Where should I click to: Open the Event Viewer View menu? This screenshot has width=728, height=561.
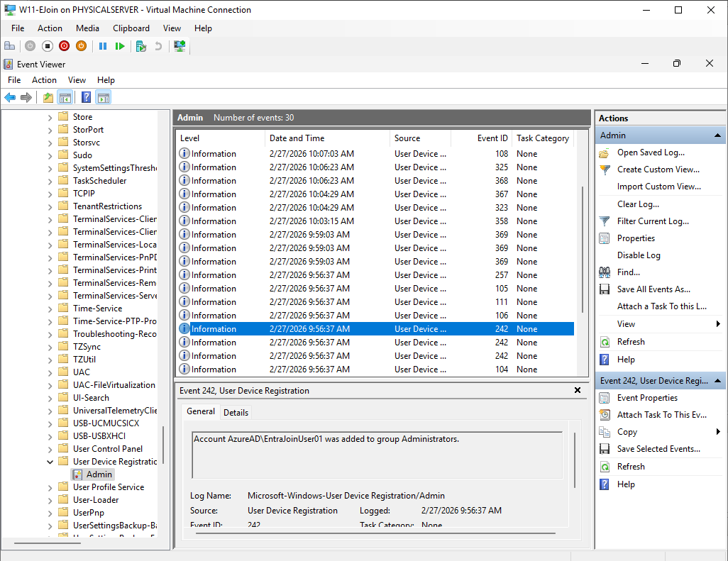pyautogui.click(x=77, y=80)
